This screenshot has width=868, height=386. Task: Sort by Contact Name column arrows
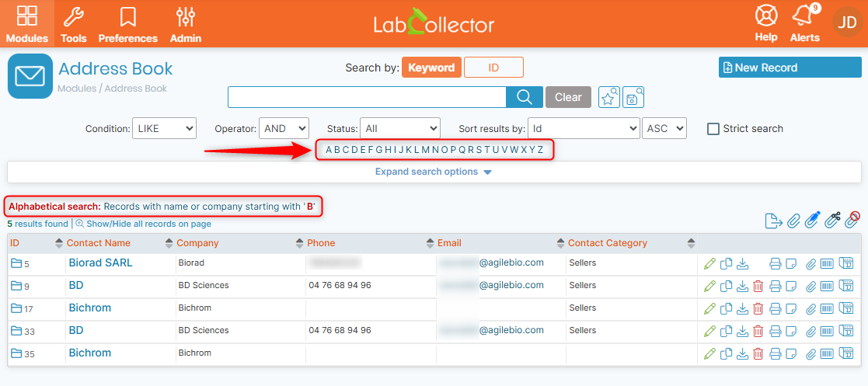(x=169, y=243)
